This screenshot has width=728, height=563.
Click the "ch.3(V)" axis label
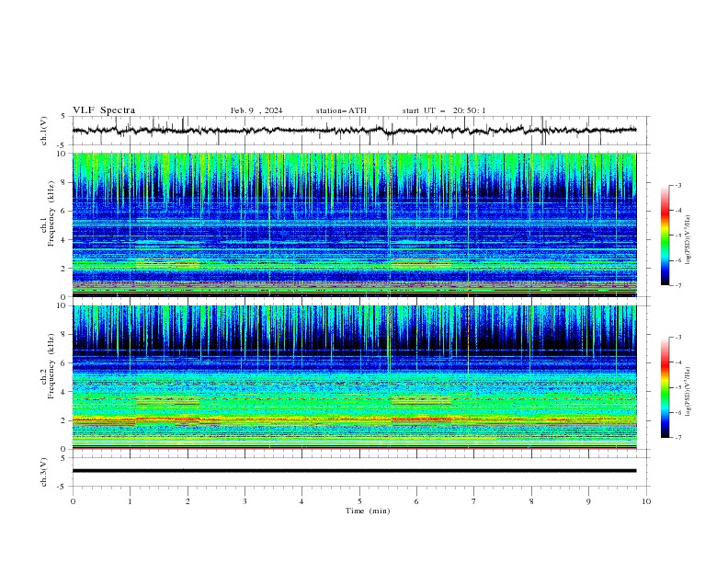tap(43, 472)
